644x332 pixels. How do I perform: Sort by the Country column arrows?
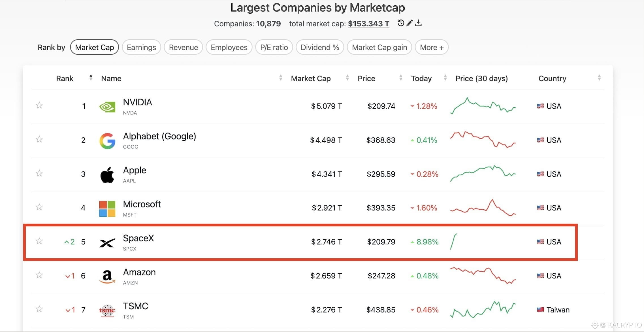click(x=599, y=78)
